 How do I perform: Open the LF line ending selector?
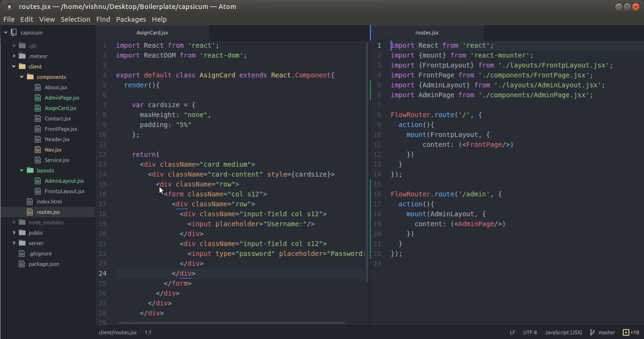(x=512, y=332)
